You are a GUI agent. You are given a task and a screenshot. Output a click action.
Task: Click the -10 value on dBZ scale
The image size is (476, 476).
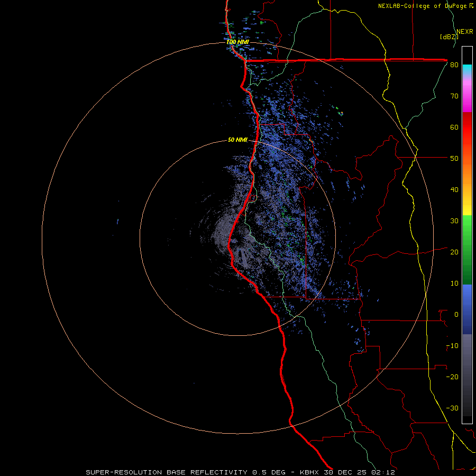point(452,346)
